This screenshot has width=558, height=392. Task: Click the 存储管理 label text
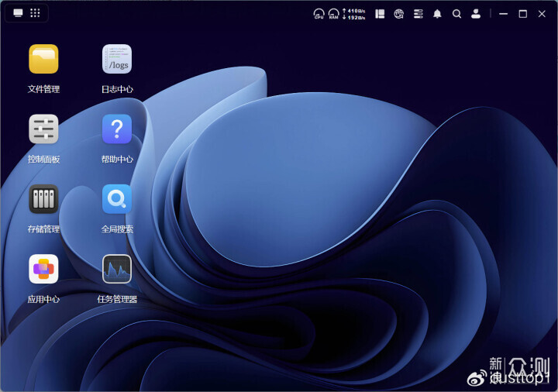point(43,229)
